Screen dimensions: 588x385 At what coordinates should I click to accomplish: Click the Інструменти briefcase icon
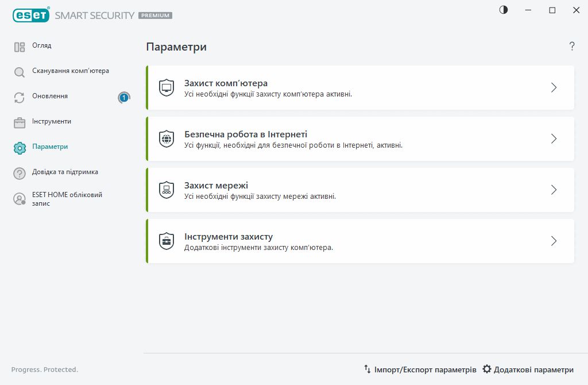[20, 123]
